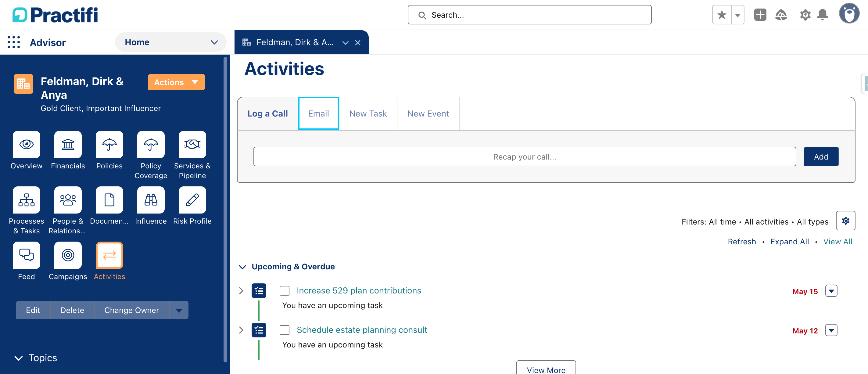Close the Feldman workspace tab

pyautogui.click(x=357, y=42)
